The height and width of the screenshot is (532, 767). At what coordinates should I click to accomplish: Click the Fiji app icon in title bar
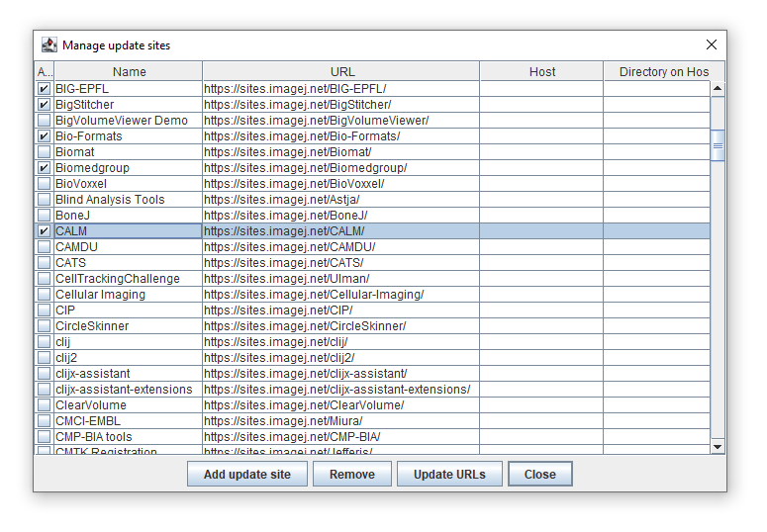pos(48,44)
